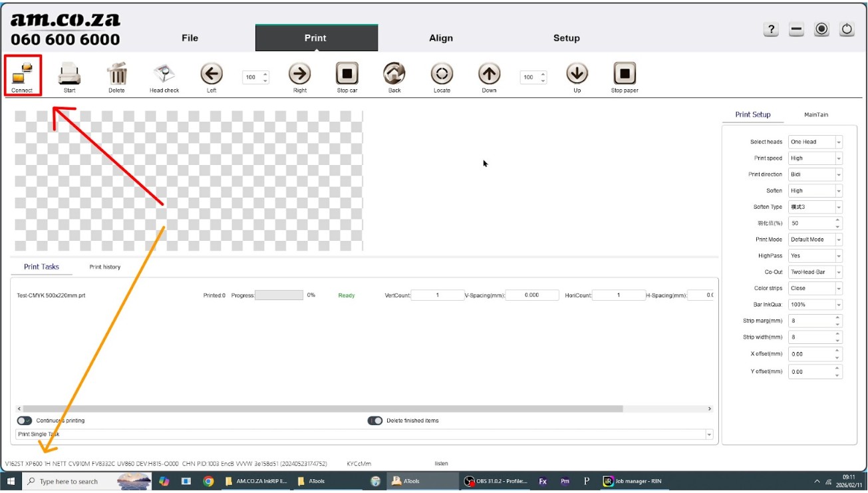Open the Print history tab

click(105, 267)
